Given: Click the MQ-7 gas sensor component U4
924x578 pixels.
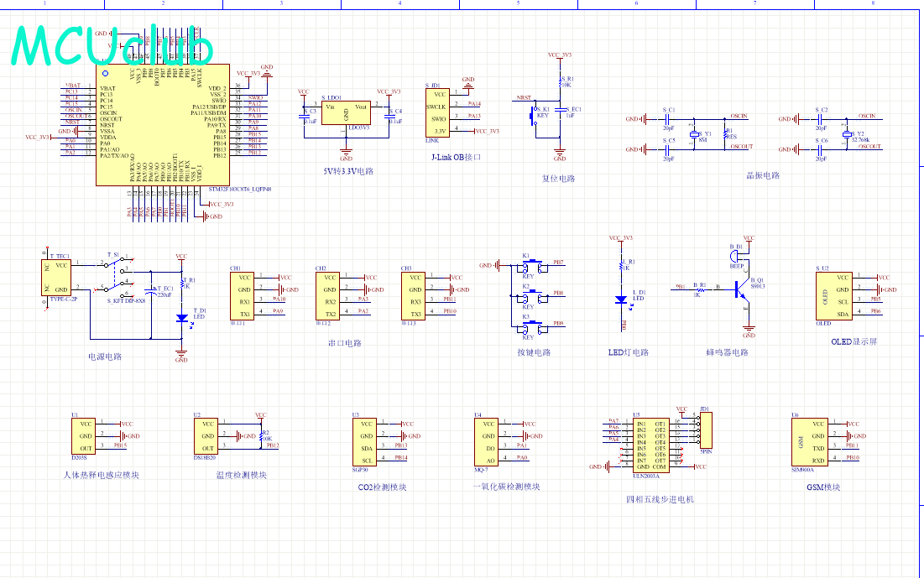Looking at the screenshot, I should click(x=488, y=441).
